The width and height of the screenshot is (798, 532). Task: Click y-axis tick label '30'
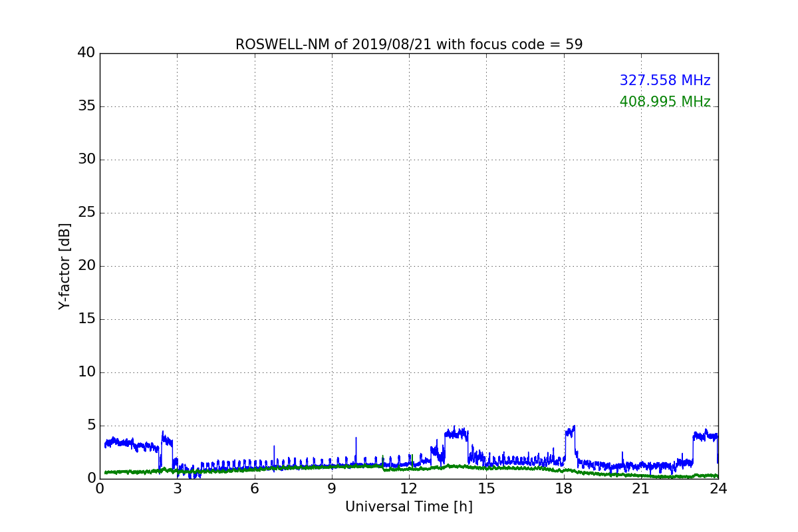(x=86, y=160)
